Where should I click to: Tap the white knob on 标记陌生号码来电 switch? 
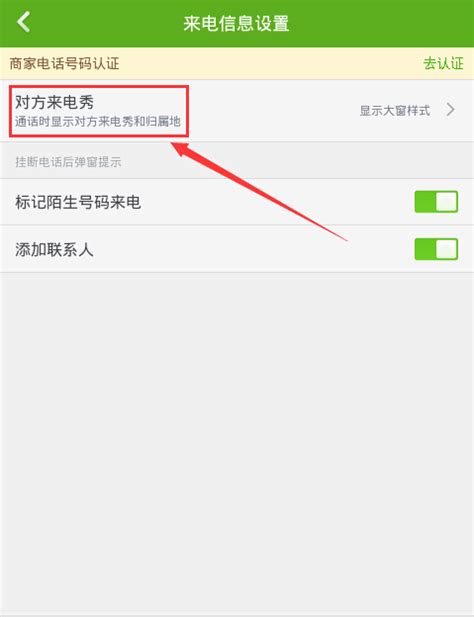[447, 201]
